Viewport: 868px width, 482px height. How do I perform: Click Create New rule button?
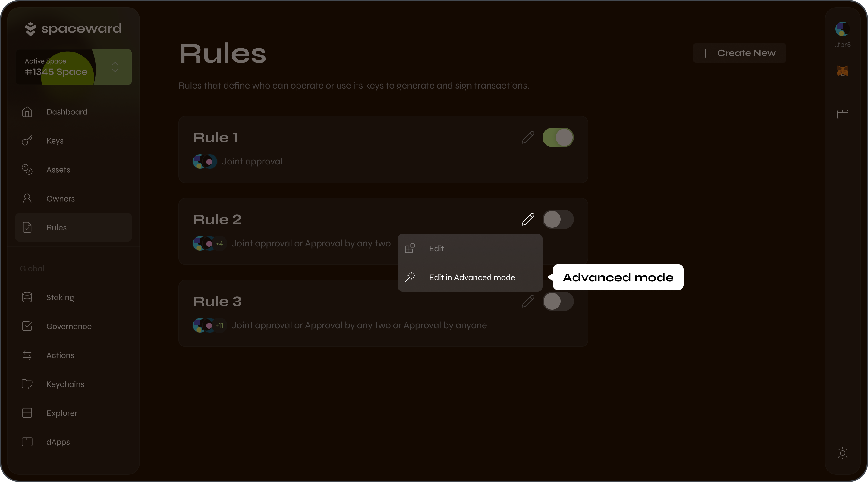tap(739, 53)
